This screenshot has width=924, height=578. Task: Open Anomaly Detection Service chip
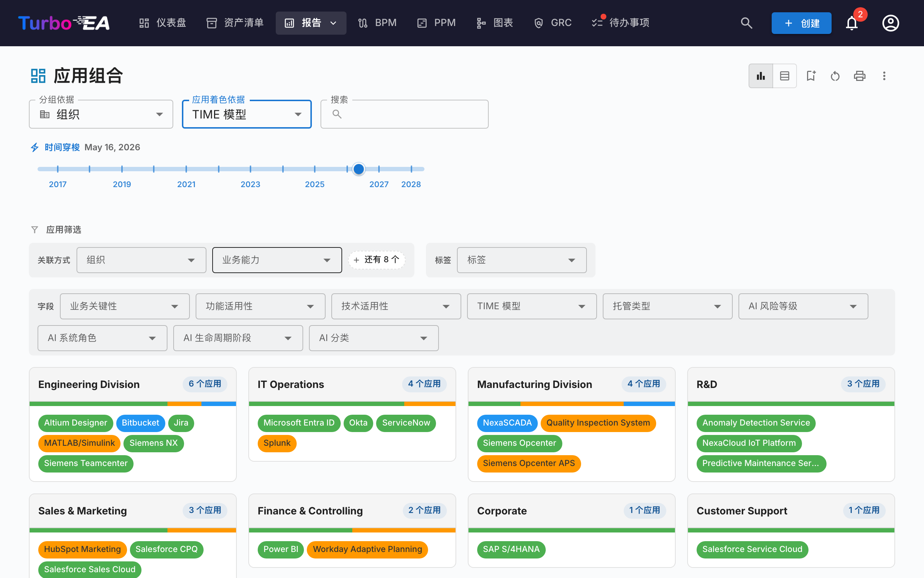pos(756,423)
